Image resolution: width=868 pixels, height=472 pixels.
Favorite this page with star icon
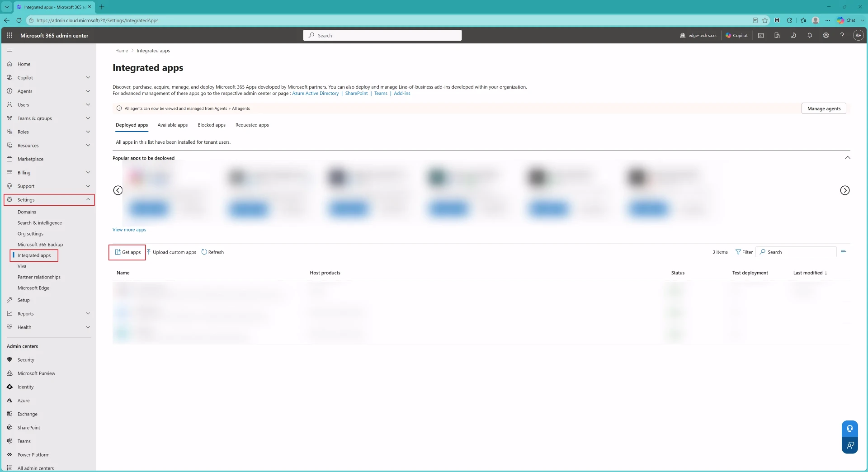765,20
